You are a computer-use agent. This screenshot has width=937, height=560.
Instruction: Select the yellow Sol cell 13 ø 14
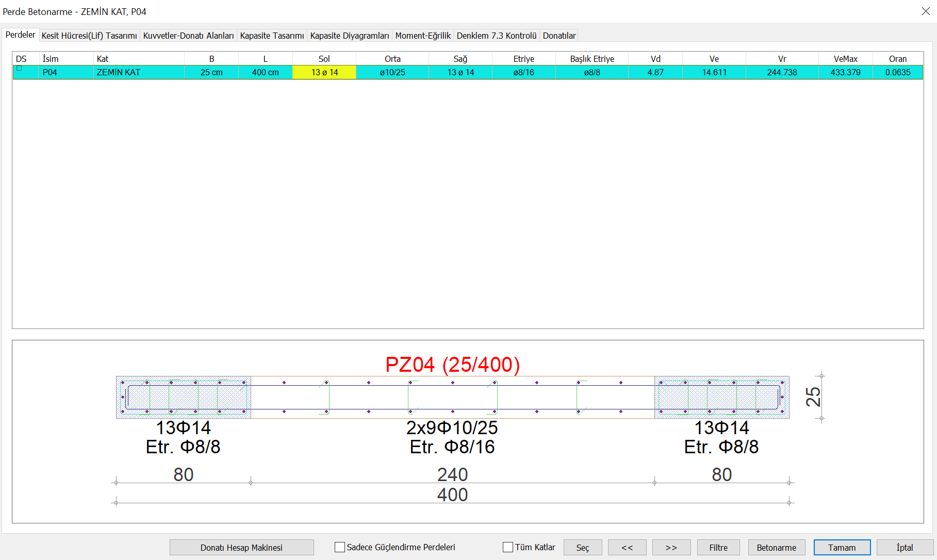click(324, 73)
